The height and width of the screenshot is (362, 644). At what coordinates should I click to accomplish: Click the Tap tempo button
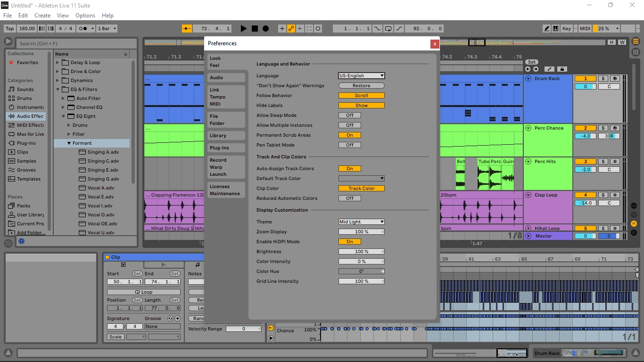pyautogui.click(x=9, y=29)
